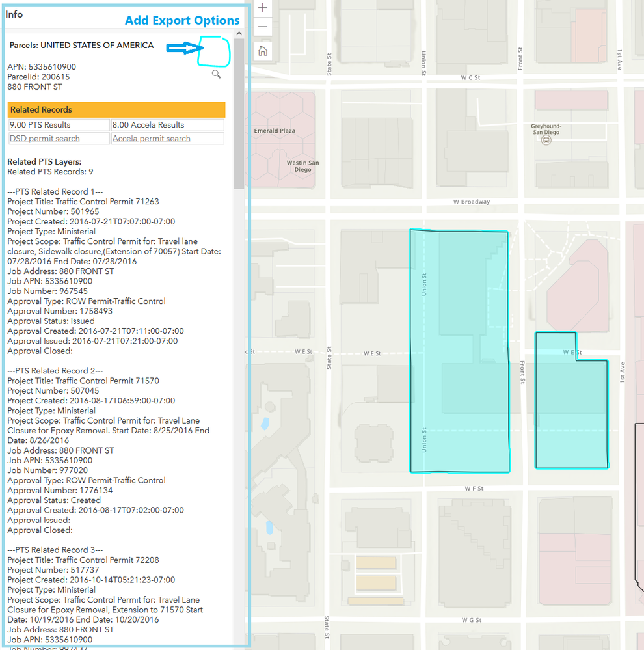Click 'Project Number: 507045' text

53,390
